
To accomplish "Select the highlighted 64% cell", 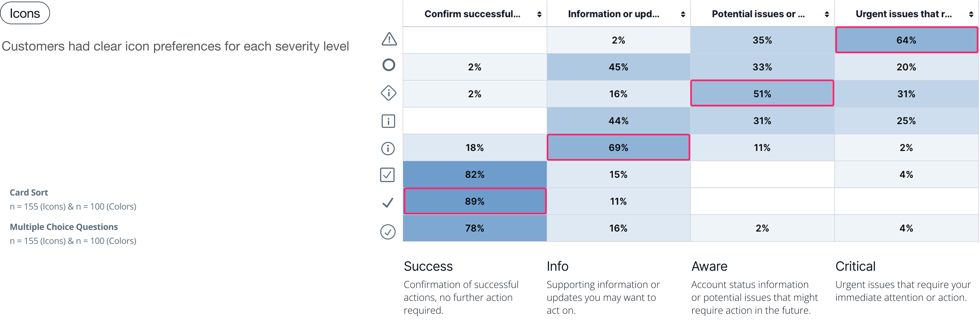I will pyautogui.click(x=906, y=40).
